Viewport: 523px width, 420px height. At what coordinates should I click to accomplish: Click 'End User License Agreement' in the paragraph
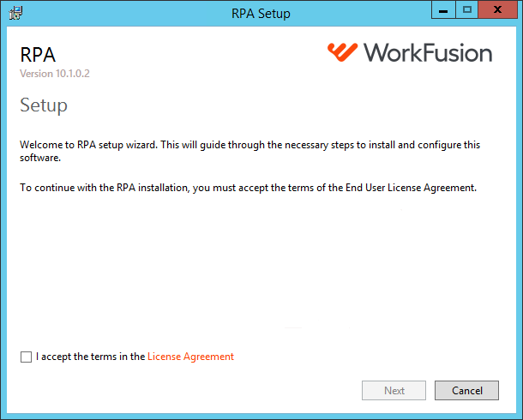(x=411, y=188)
